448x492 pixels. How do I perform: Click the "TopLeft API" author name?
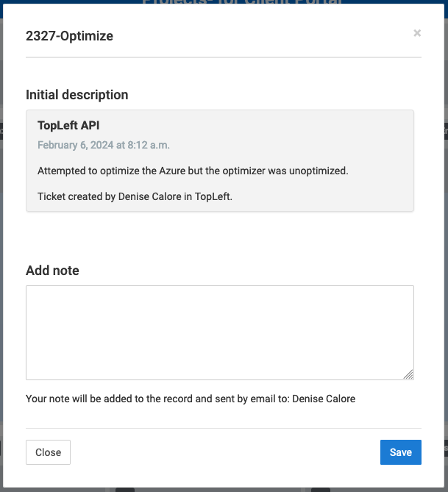(x=68, y=126)
